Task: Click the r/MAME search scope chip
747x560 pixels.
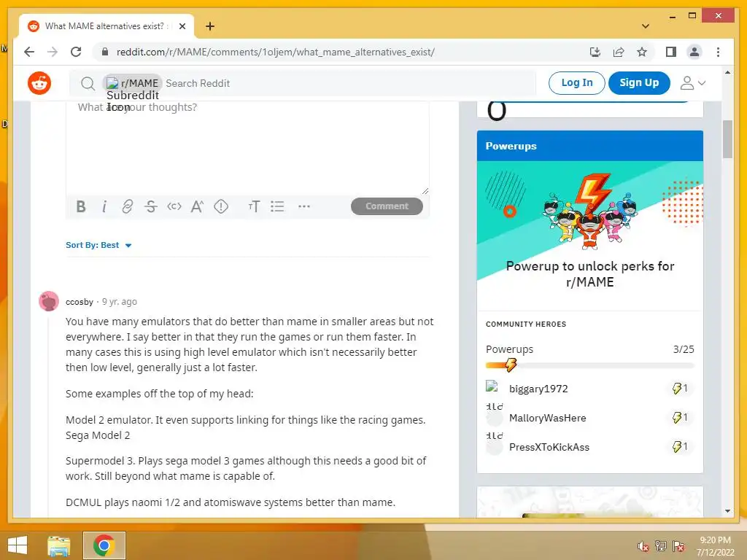Action: click(x=133, y=83)
